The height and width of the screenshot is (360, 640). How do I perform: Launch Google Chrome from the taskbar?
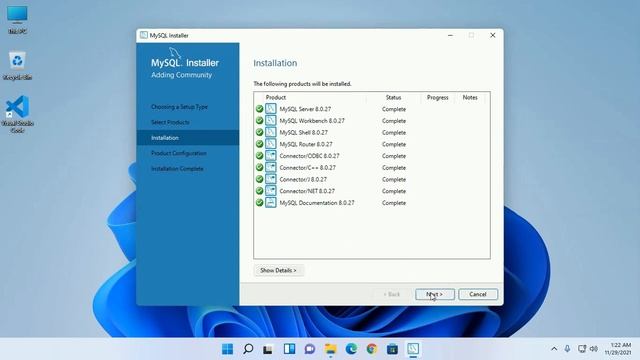coord(371,349)
